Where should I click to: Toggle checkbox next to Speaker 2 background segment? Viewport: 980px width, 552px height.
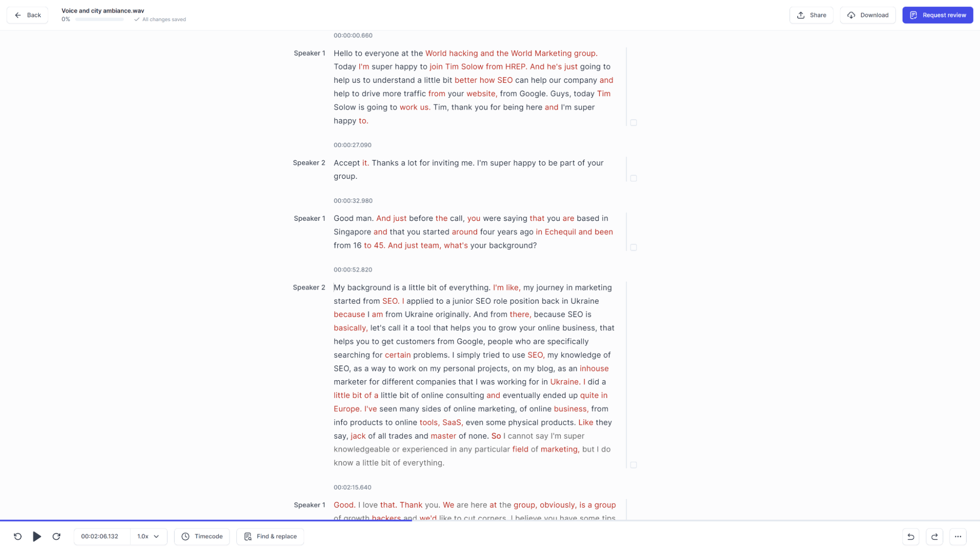point(633,464)
